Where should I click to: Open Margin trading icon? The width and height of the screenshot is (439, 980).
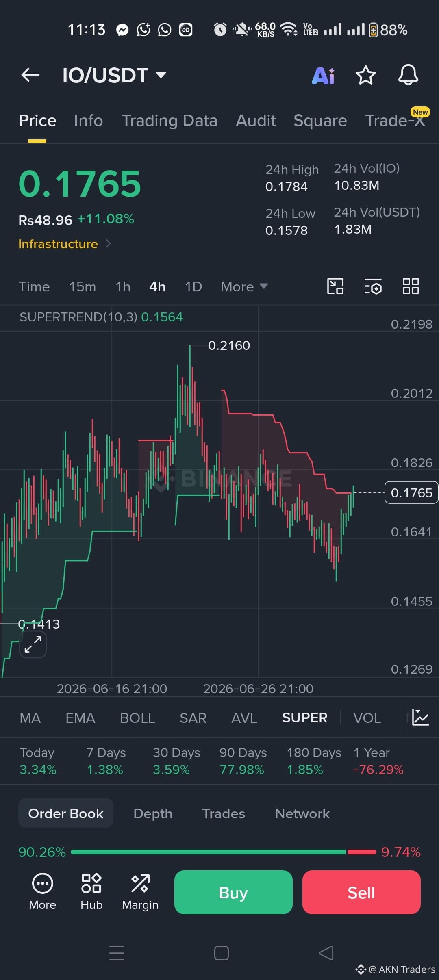140,891
